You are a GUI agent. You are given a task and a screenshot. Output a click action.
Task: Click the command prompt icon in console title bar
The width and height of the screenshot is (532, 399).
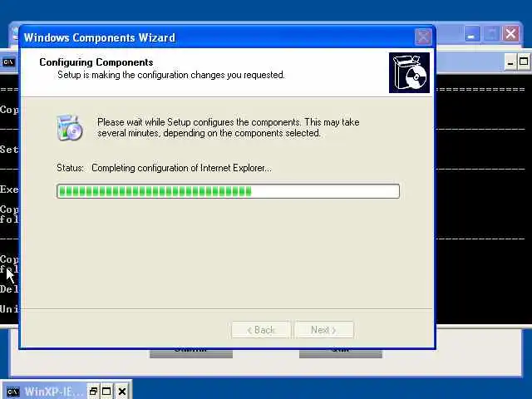pos(8,62)
